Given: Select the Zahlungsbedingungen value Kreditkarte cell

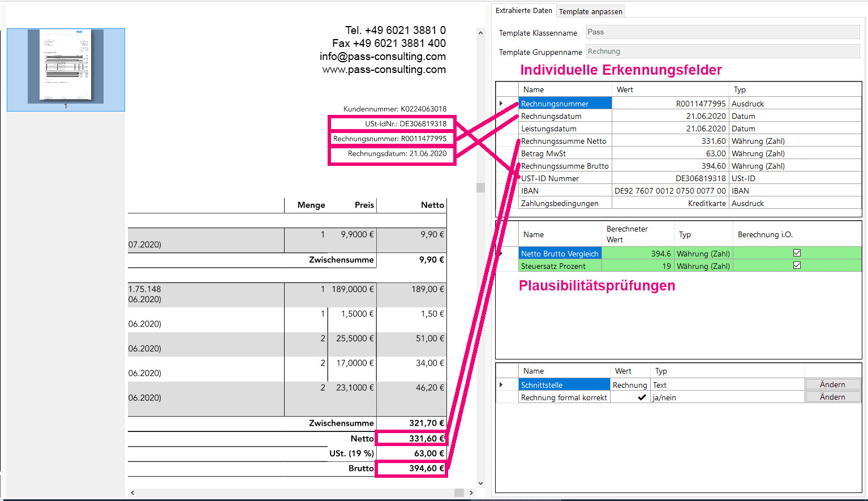Looking at the screenshot, I should 670,203.
